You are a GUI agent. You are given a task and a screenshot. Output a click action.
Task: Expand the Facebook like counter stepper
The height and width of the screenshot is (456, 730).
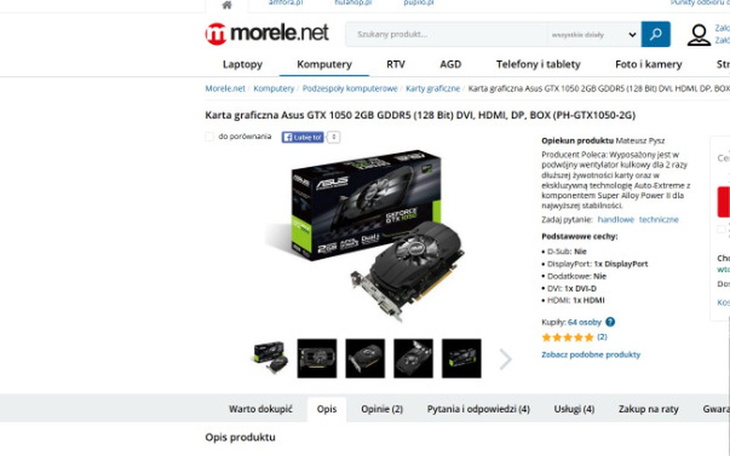pyautogui.click(x=333, y=137)
